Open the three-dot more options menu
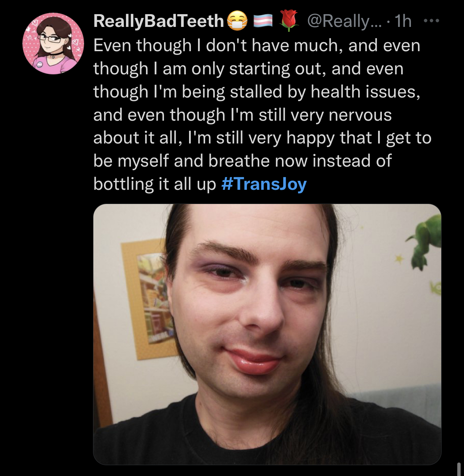 431,21
